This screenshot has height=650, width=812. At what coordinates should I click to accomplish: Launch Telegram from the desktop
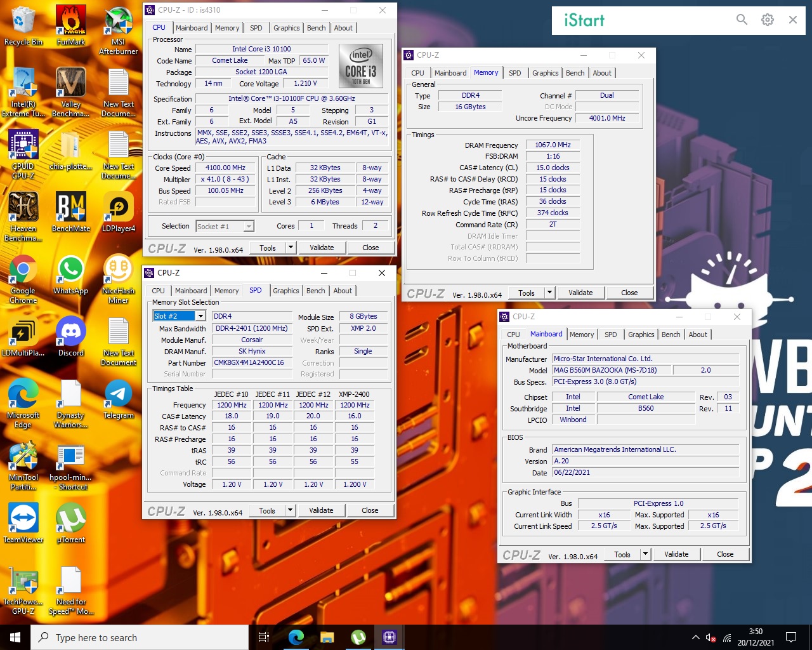point(119,399)
